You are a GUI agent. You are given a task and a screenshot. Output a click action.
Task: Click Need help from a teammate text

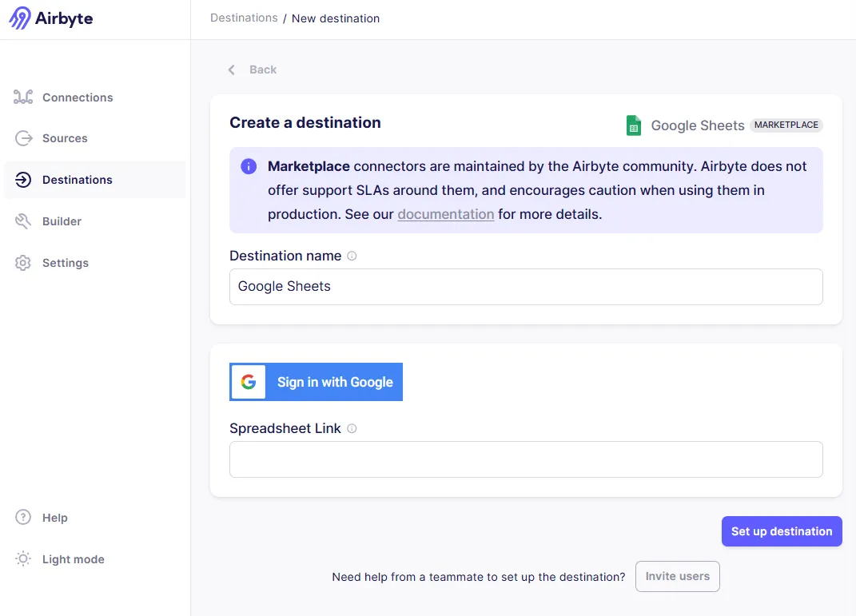(479, 577)
